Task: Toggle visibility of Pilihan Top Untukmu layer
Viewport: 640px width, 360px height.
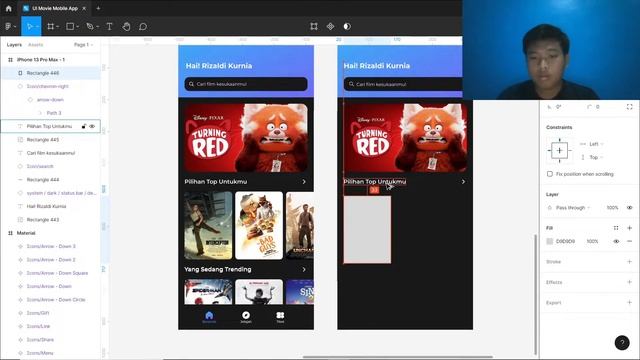Action: (x=92, y=127)
